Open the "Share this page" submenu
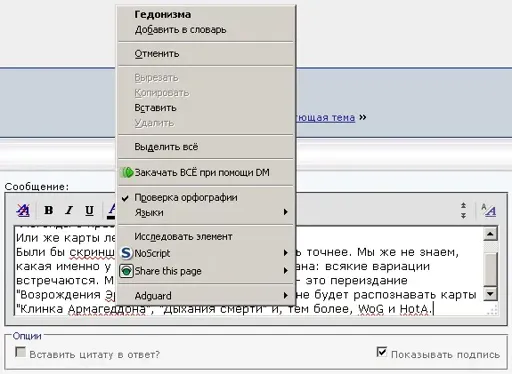This screenshot has height=374, width=512. coord(206,271)
